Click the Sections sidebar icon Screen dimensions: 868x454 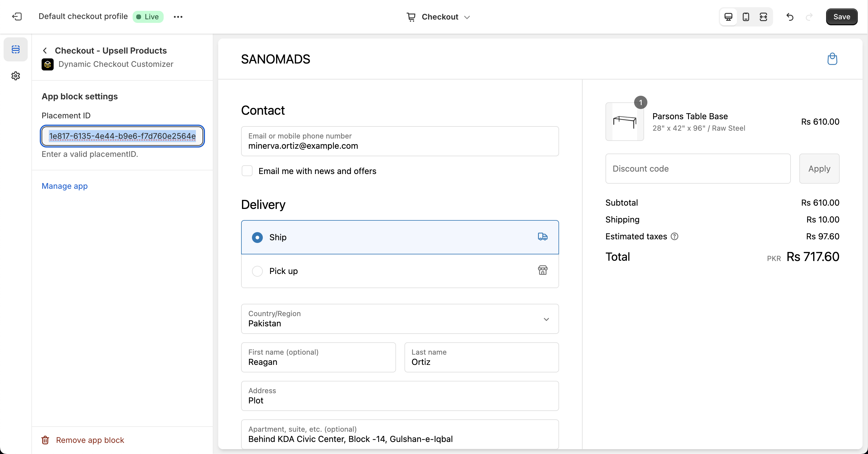click(x=15, y=49)
